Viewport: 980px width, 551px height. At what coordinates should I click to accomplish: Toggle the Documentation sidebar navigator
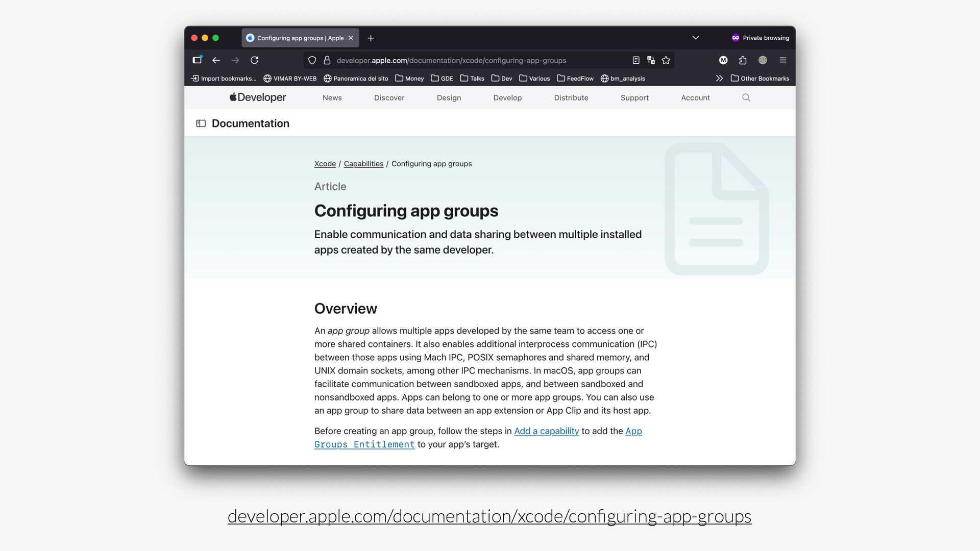201,123
